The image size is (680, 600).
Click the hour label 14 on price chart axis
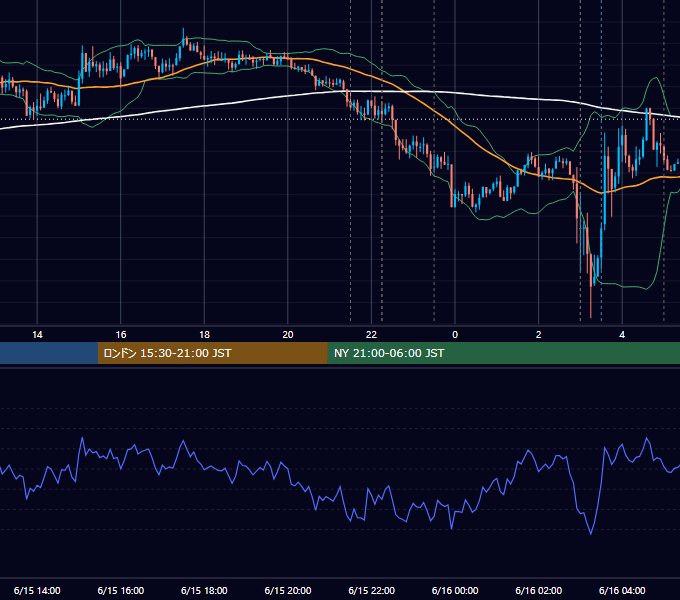(37, 335)
